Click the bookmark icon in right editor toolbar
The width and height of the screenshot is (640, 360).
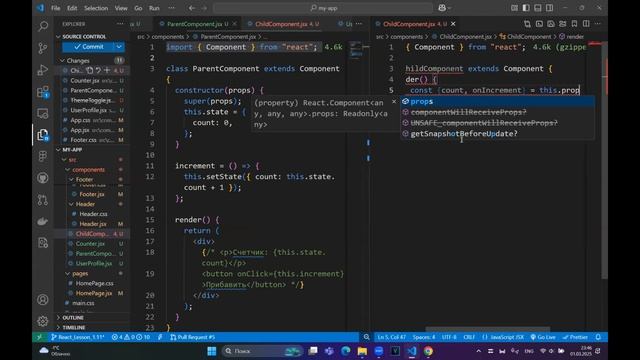coord(574,24)
